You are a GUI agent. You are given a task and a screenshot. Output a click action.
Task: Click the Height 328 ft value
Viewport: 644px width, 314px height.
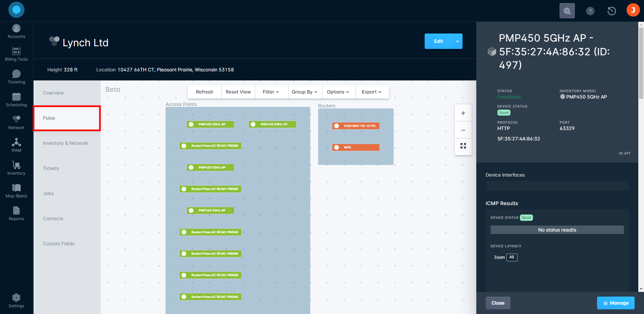(x=70, y=70)
